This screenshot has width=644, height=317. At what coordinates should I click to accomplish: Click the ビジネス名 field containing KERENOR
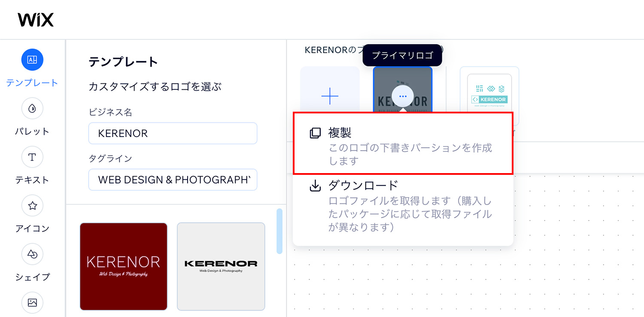pos(173,133)
